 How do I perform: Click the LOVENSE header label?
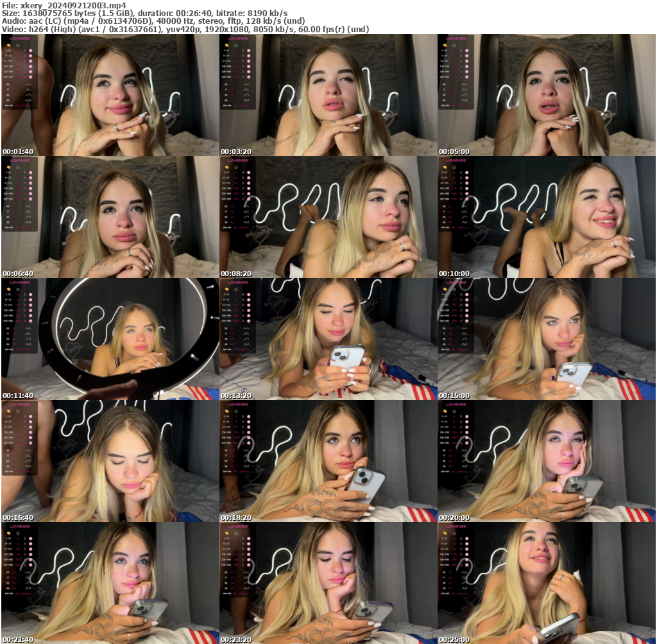tap(20, 39)
